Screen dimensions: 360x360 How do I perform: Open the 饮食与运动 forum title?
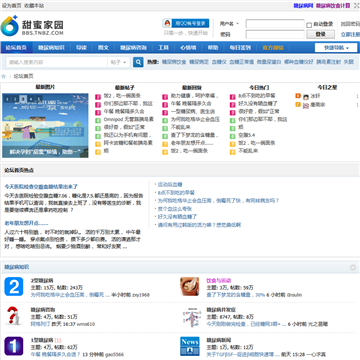[x=219, y=281]
